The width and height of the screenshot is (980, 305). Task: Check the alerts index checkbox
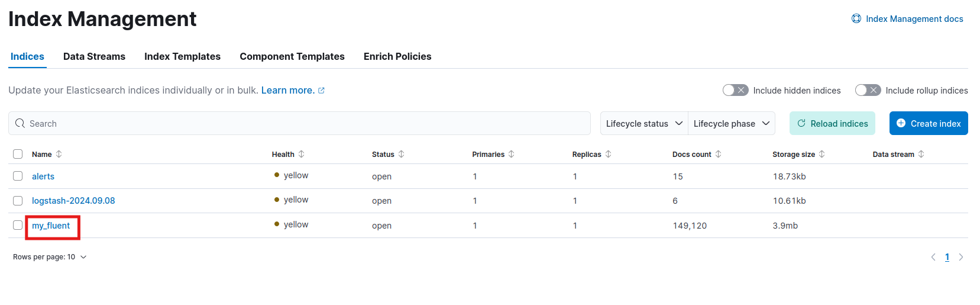[x=18, y=176]
